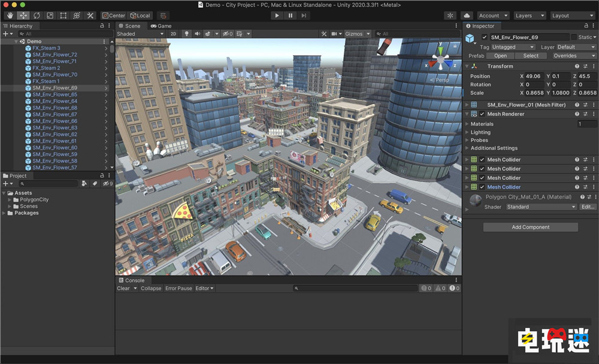Toggle the 2D view mode button
This screenshot has width=599, height=364.
173,34
